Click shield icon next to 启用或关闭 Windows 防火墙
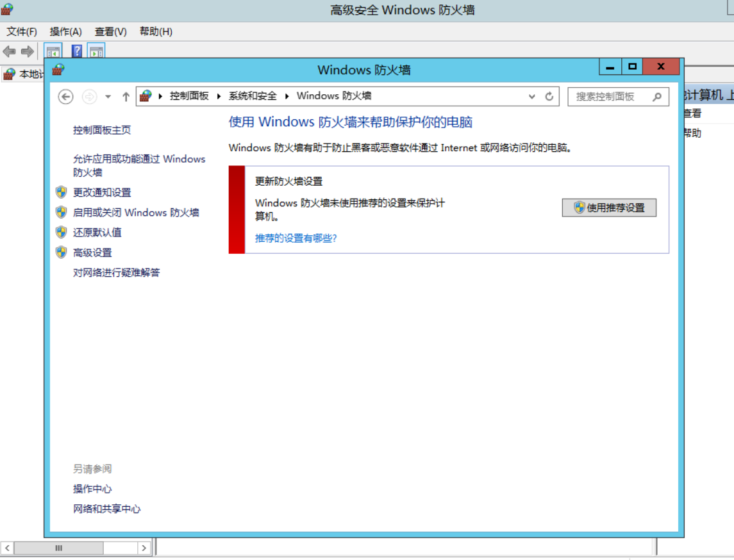The width and height of the screenshot is (734, 560). pyautogui.click(x=62, y=212)
